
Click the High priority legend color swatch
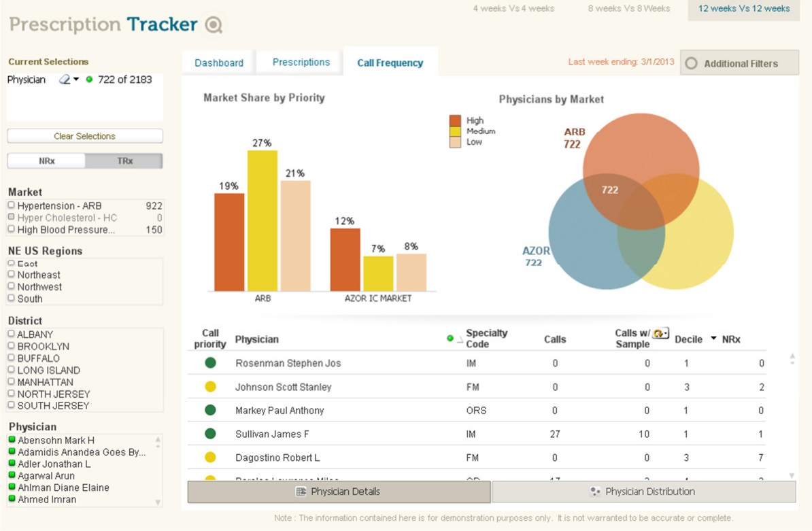[455, 120]
